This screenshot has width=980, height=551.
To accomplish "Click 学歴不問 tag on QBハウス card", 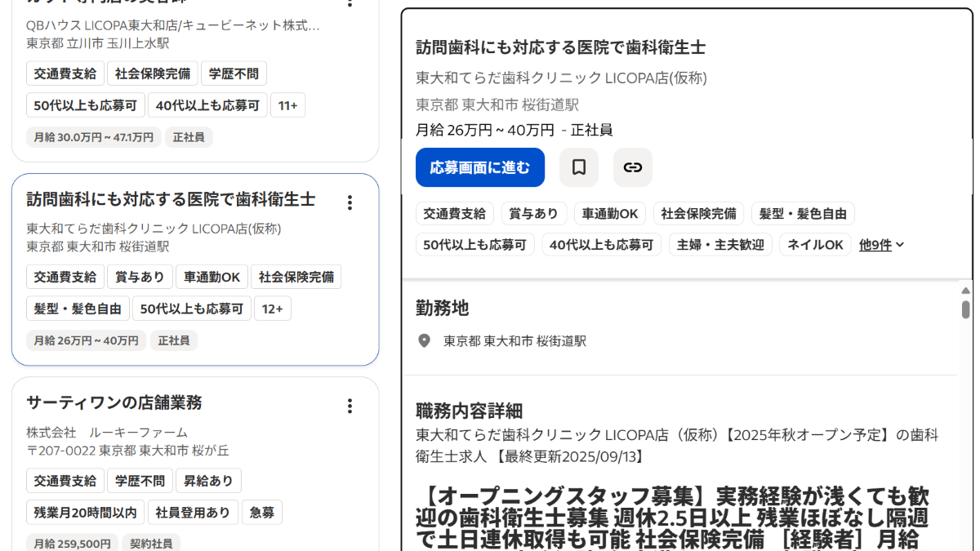I will [234, 73].
